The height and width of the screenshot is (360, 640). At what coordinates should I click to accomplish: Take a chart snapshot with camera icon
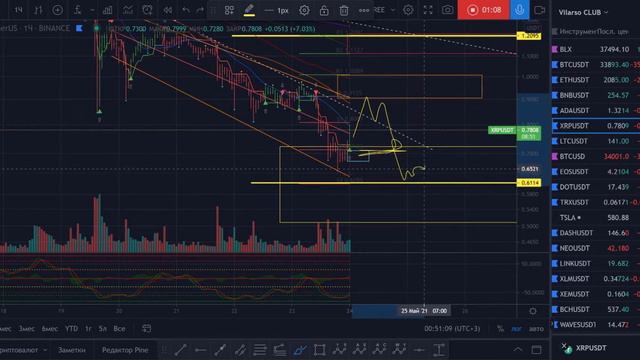(x=447, y=10)
